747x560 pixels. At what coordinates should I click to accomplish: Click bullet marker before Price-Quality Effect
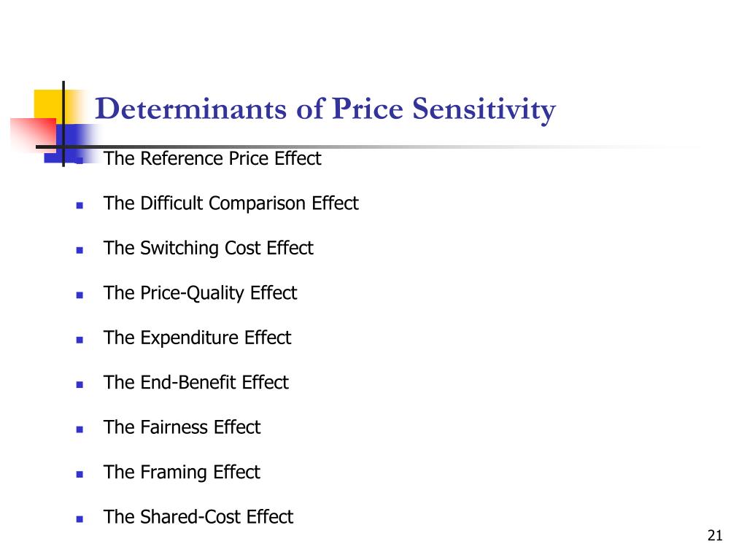coord(80,295)
